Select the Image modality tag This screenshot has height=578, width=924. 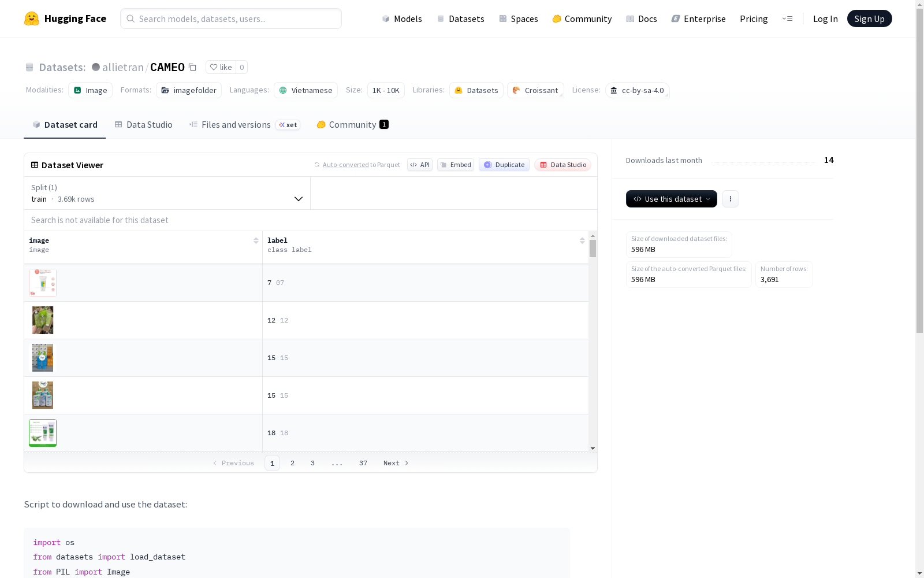point(90,90)
